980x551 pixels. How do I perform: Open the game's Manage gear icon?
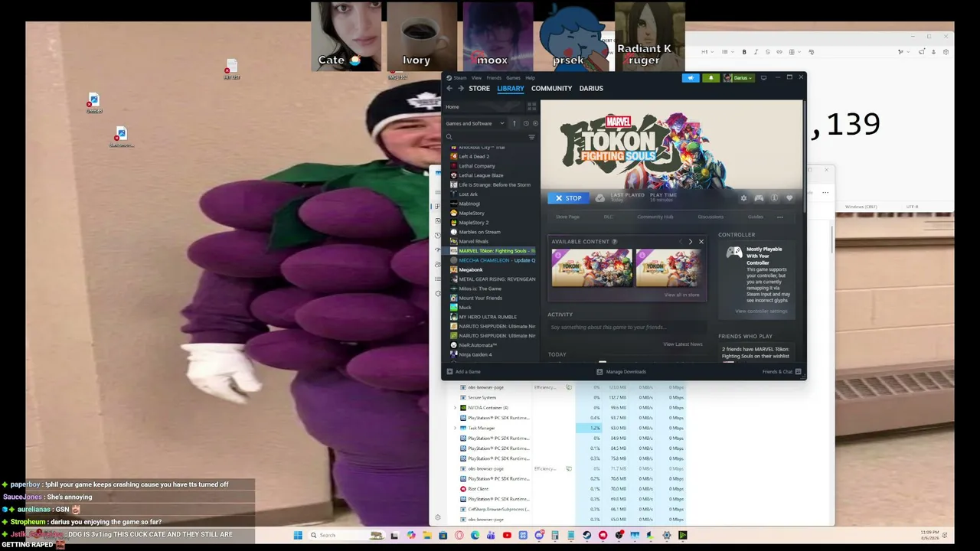click(743, 198)
